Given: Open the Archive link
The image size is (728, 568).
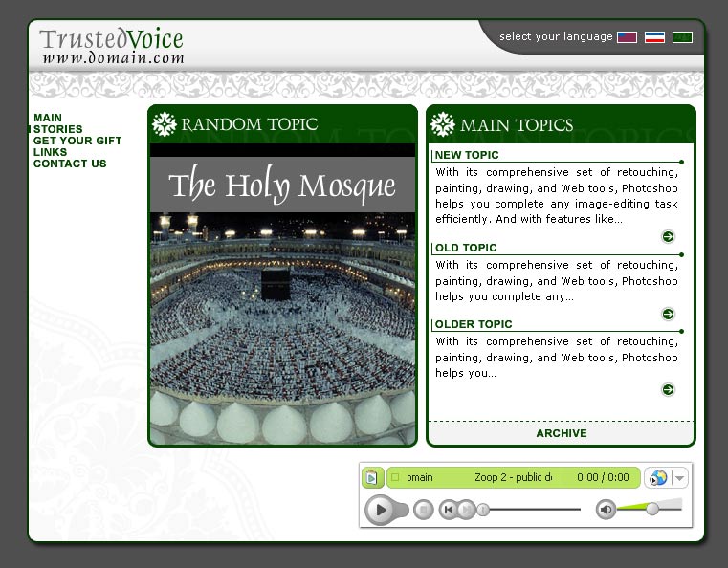Looking at the screenshot, I should click(561, 433).
